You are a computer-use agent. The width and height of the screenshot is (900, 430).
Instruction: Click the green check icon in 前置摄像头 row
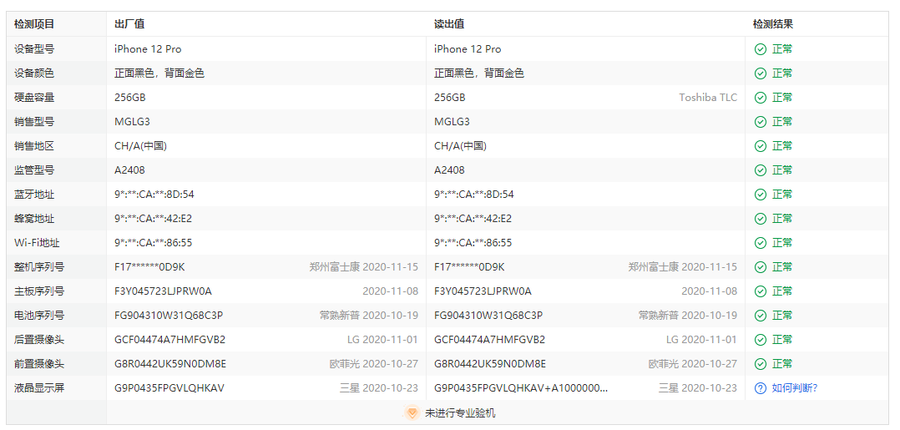click(760, 364)
